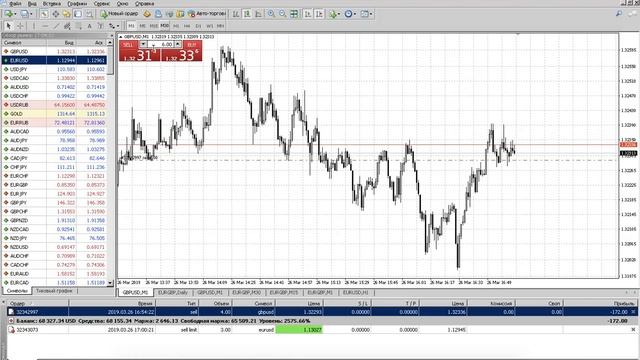The height and width of the screenshot is (360, 640).
Task: Open the Вставка menu
Action: 52,3
